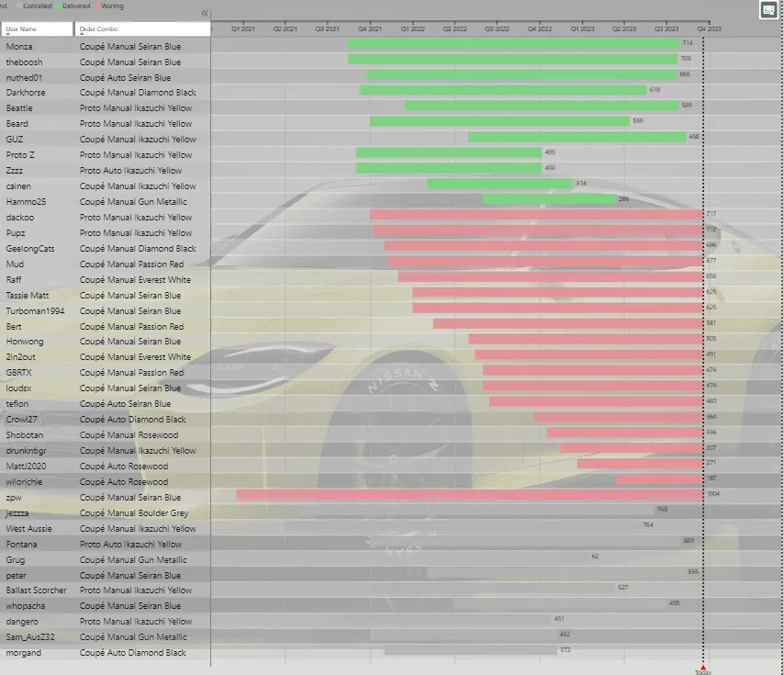Viewport: 784px width, 675px height.
Task: Click Darkhorse's green bar labeled 618
Action: 503,91
